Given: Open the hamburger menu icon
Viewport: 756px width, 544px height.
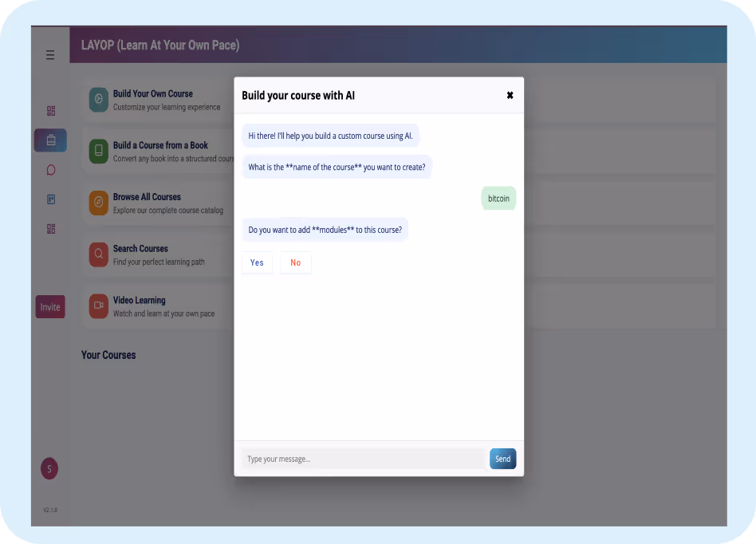Looking at the screenshot, I should [50, 55].
